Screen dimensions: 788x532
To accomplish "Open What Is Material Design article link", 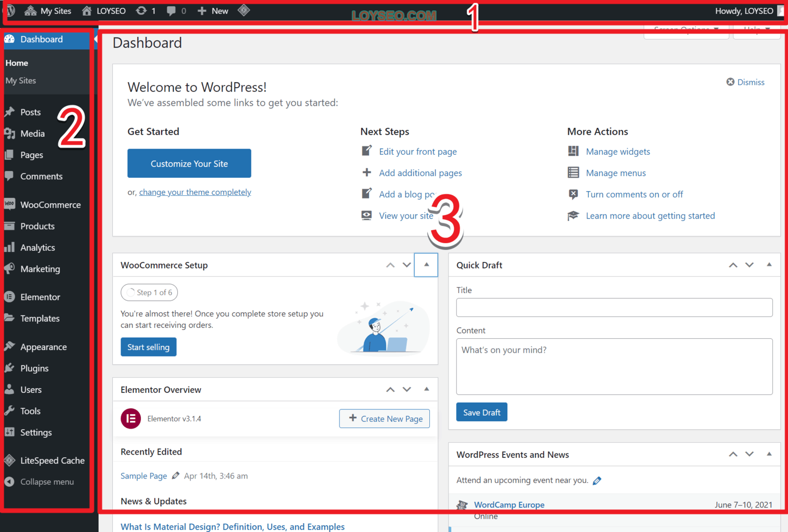I will [x=232, y=527].
